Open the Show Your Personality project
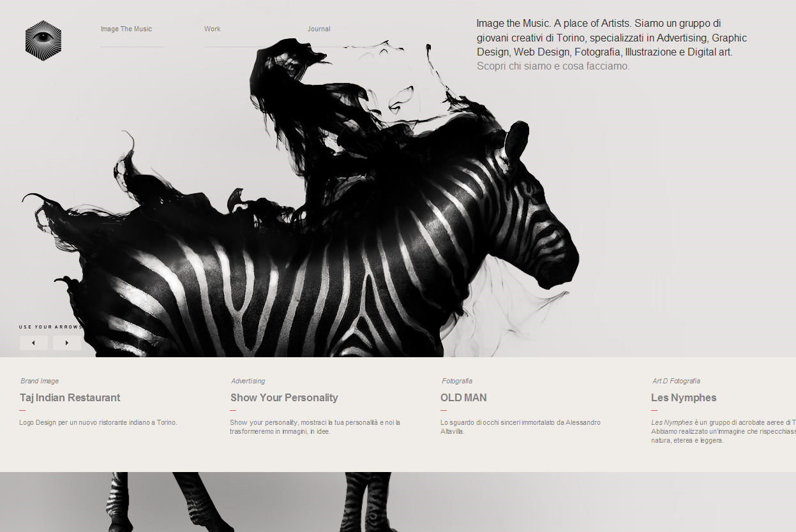This screenshot has height=532, width=796. 284,397
